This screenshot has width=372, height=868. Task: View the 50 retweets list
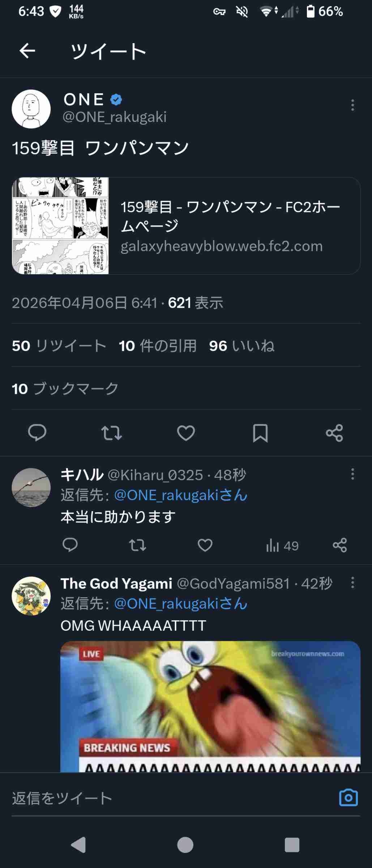(59, 346)
